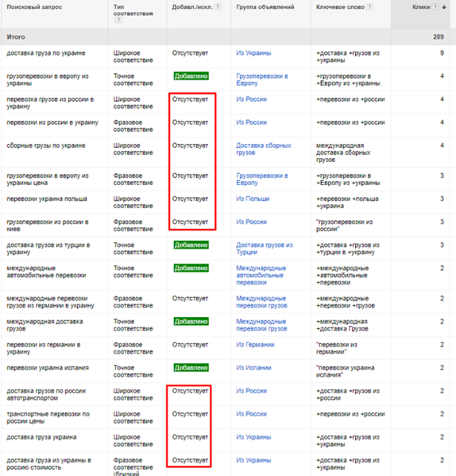Select keyword "перевозки украина испания" in quotes
This screenshot has width=456, height=476.
(x=346, y=371)
